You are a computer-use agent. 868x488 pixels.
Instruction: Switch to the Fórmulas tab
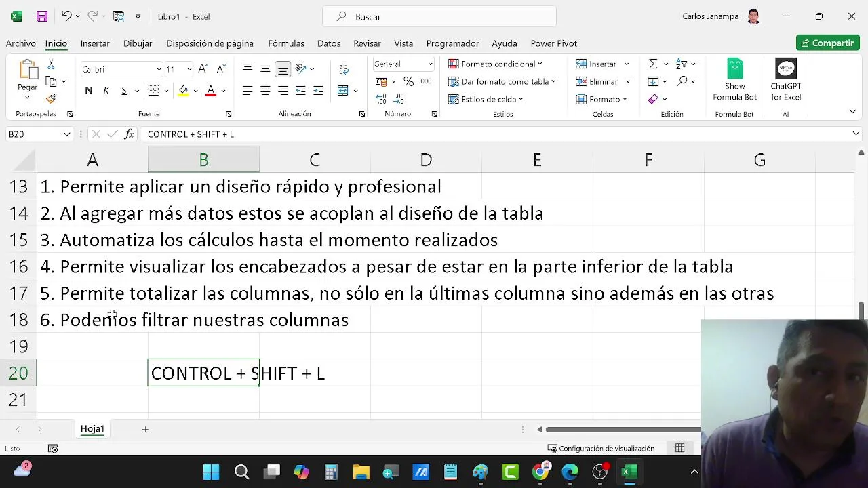pyautogui.click(x=286, y=43)
